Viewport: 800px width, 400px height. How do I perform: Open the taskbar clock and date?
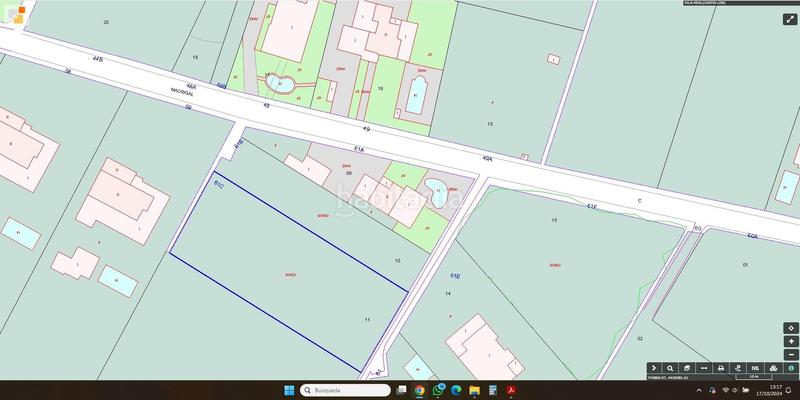pyautogui.click(x=776, y=390)
